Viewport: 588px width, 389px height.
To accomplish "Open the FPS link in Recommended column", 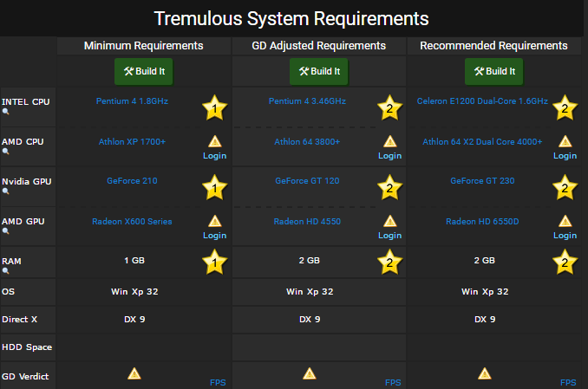I will pyautogui.click(x=567, y=382).
